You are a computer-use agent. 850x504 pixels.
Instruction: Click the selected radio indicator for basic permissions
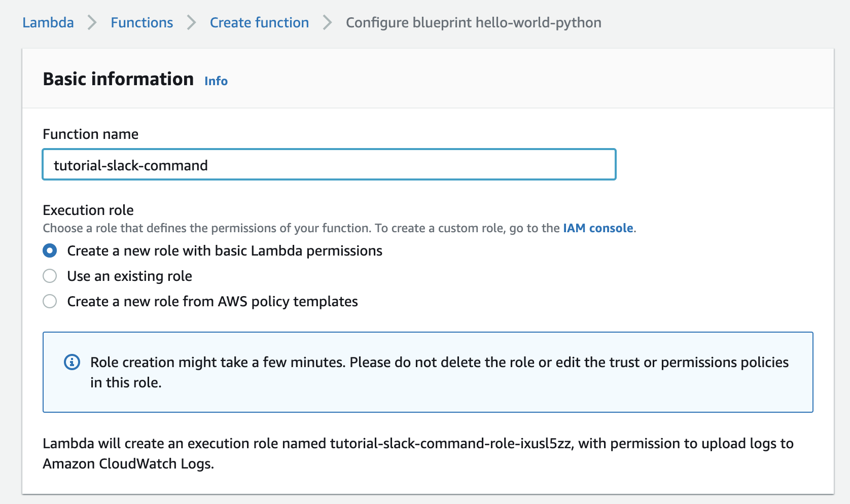coord(50,250)
